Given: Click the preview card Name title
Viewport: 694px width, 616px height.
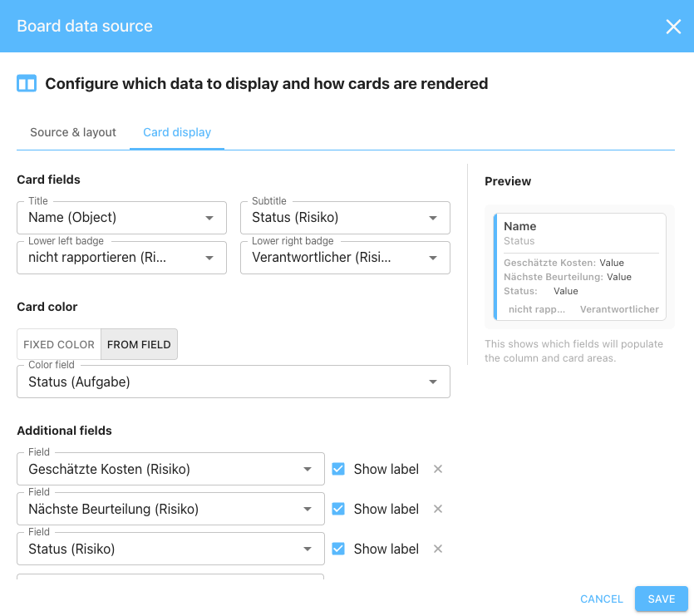Looking at the screenshot, I should [x=520, y=226].
